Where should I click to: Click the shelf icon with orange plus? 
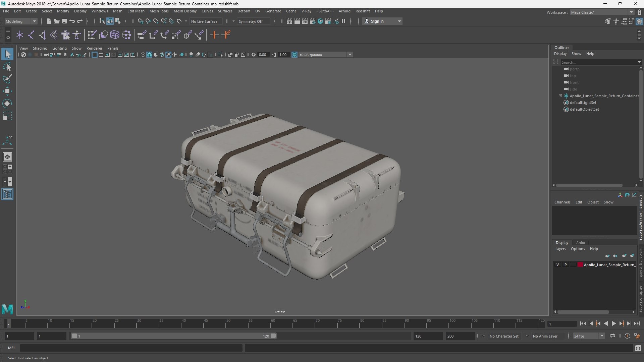pos(214,35)
